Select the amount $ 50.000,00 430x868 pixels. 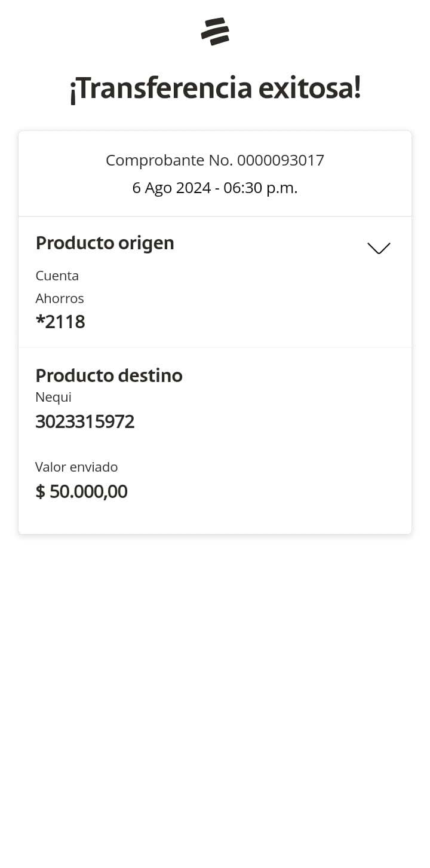click(82, 491)
